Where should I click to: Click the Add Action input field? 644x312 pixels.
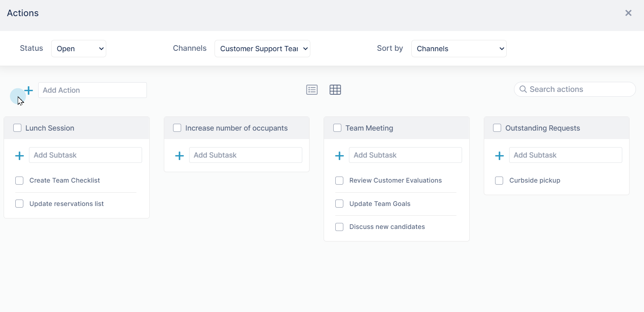coord(93,90)
